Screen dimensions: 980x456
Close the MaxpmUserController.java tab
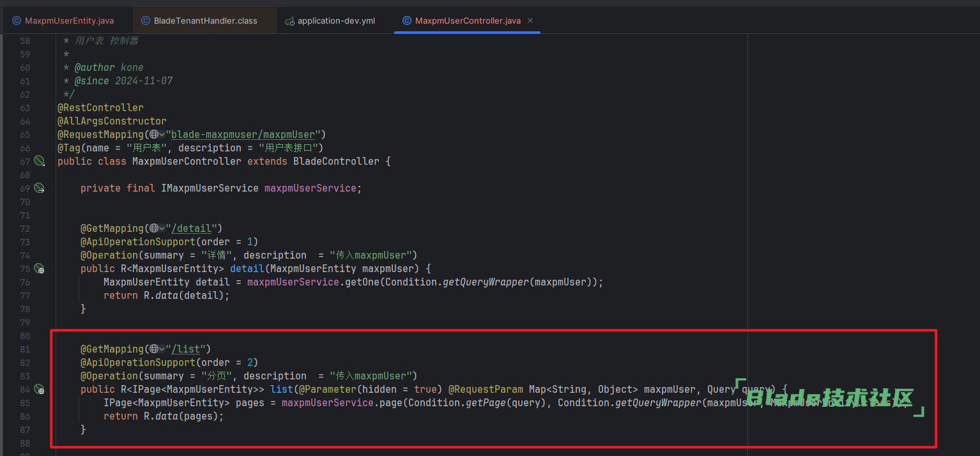click(x=532, y=20)
